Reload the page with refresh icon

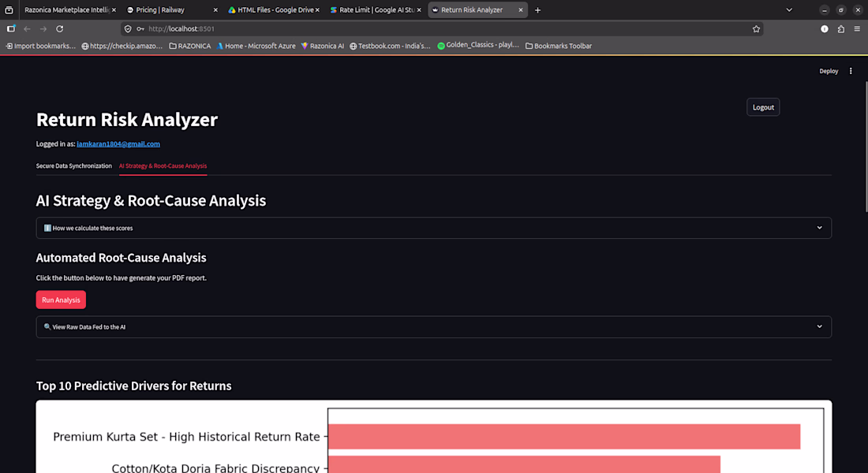point(60,28)
